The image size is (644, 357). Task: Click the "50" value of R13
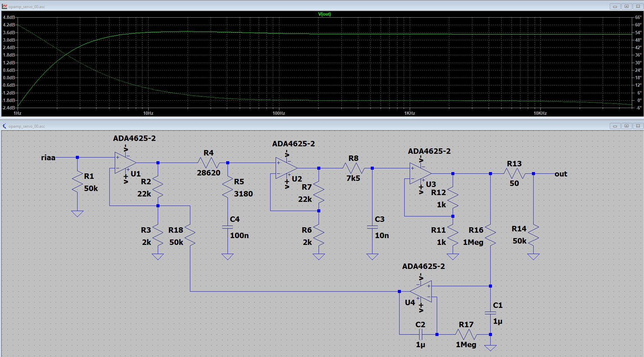coord(514,183)
